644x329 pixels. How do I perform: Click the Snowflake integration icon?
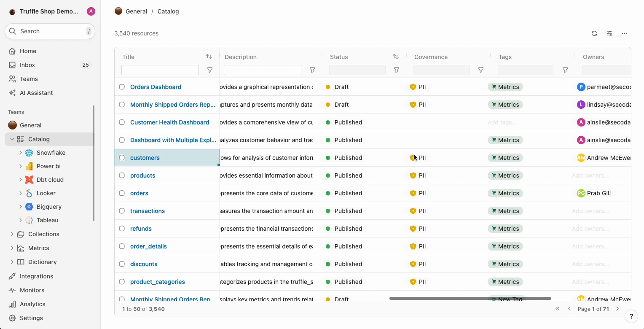[x=29, y=153]
